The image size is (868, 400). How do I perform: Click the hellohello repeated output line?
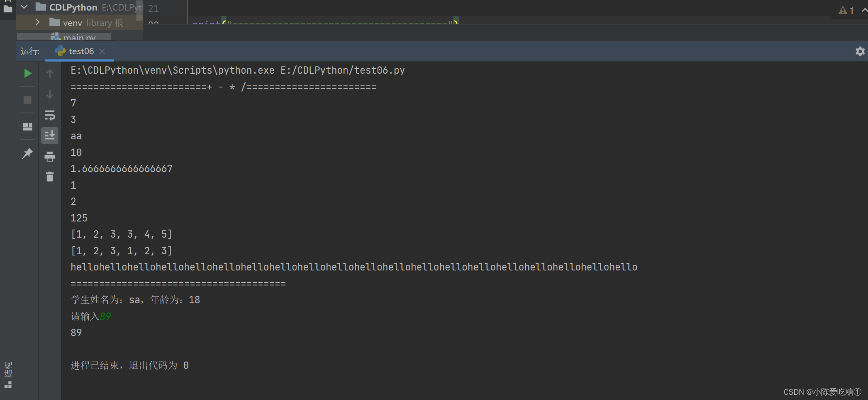click(354, 267)
